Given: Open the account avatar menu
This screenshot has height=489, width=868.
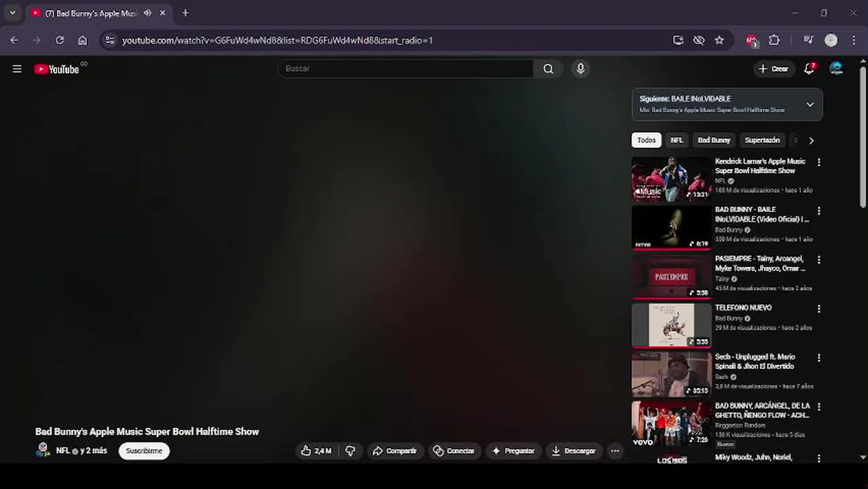Looking at the screenshot, I should 837,69.
